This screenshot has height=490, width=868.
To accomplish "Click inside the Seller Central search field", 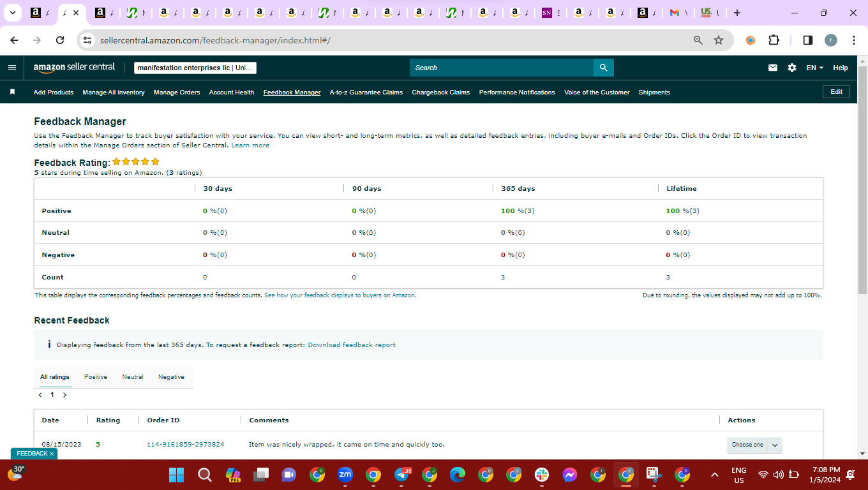I will pyautogui.click(x=502, y=68).
